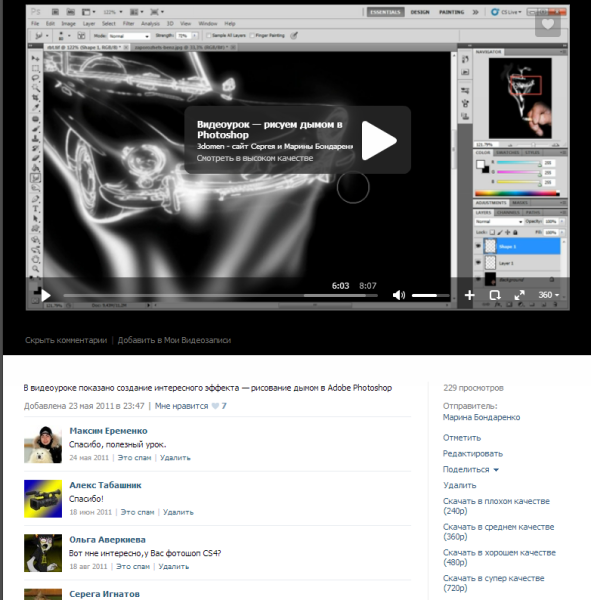Screen dimensions: 591x600
Task: Click the heart like icon on video
Action: coord(548,24)
